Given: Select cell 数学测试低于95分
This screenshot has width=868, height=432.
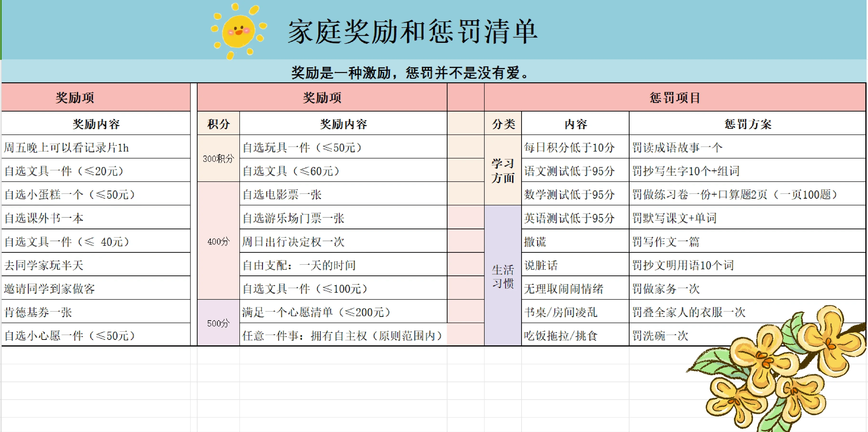Looking at the screenshot, I should click(x=575, y=194).
